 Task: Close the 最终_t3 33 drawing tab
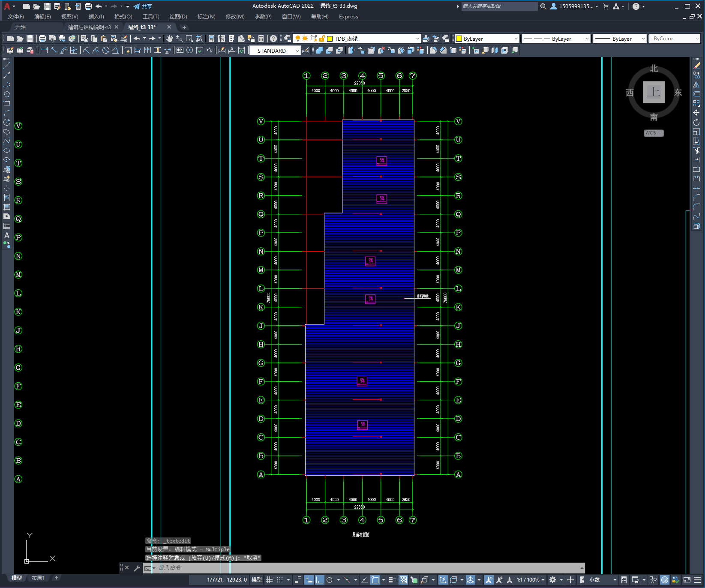[169, 27]
